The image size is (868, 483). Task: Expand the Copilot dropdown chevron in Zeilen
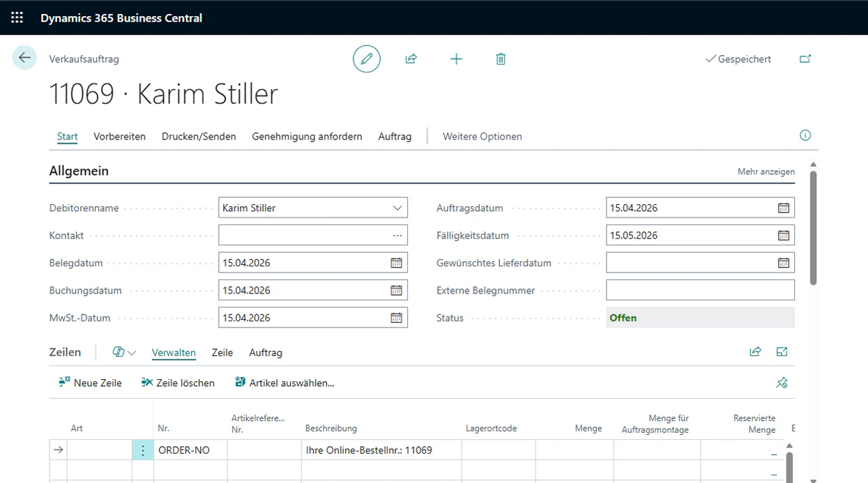[x=132, y=353]
